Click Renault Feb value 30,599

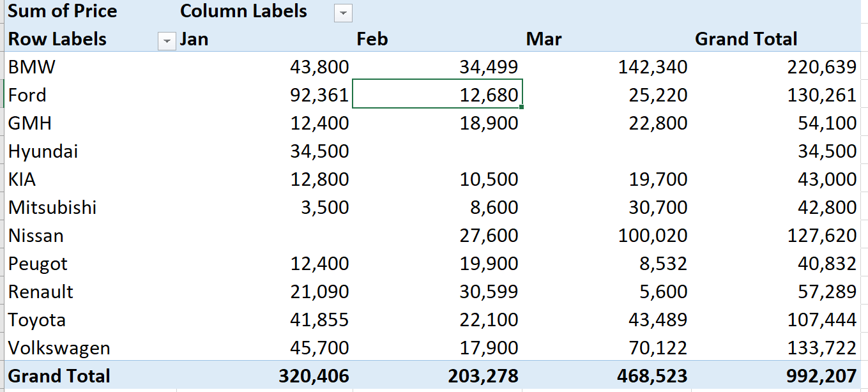click(489, 292)
